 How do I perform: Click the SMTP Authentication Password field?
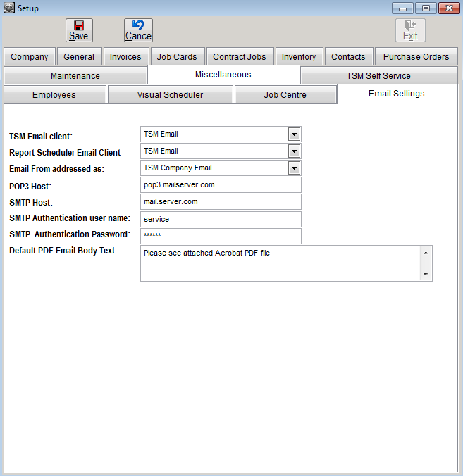coord(221,236)
